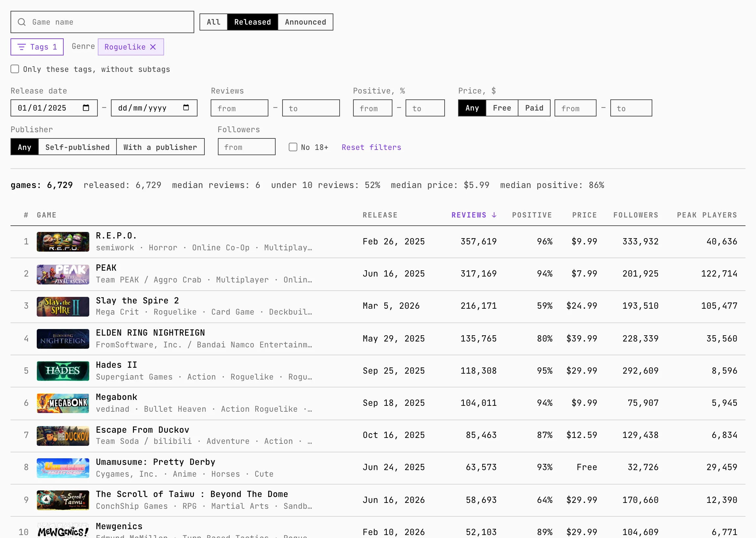The height and width of the screenshot is (538, 756).
Task: Open the PEAK game thumbnail
Action: 63,274
